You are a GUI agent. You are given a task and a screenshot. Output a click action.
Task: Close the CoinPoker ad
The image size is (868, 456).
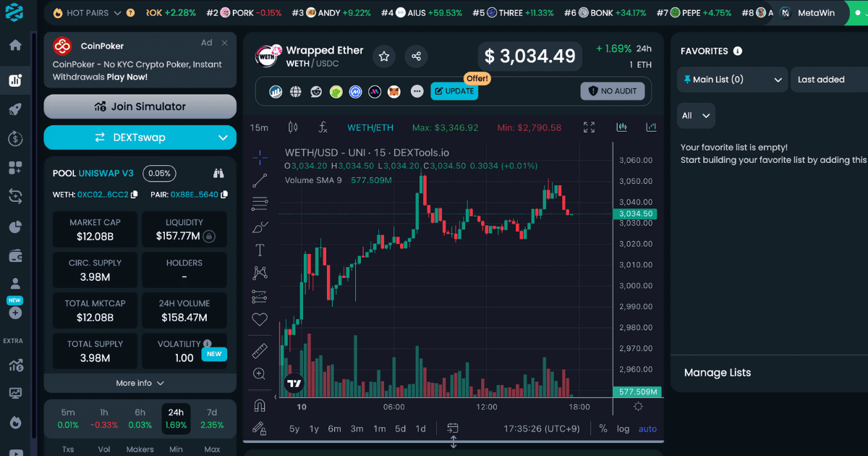pyautogui.click(x=225, y=43)
